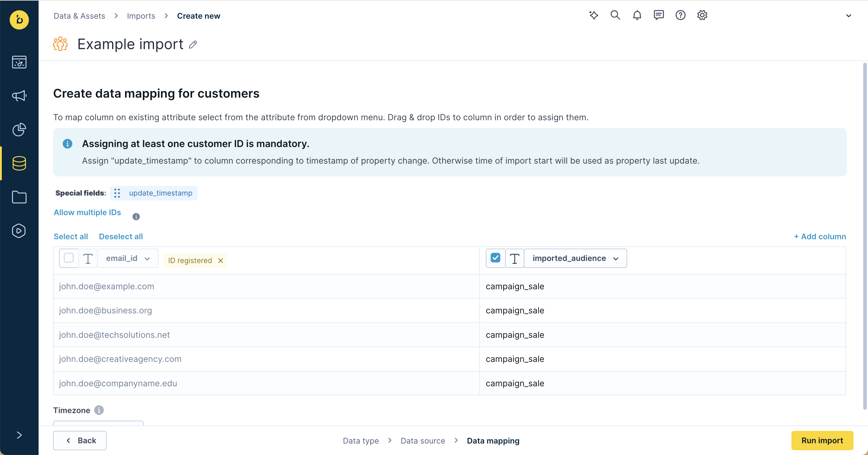Screen dimensions: 868x455
Task: Click Run import button
Action: (822, 441)
